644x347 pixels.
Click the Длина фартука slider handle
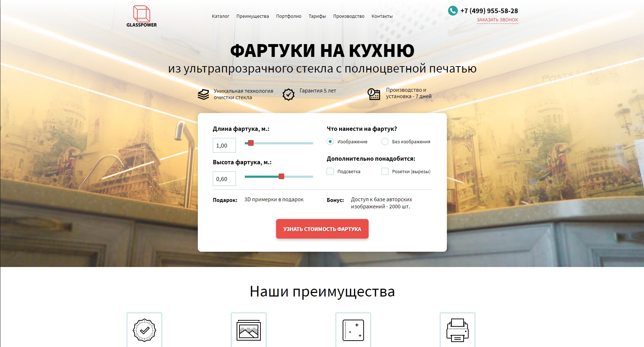pos(251,143)
